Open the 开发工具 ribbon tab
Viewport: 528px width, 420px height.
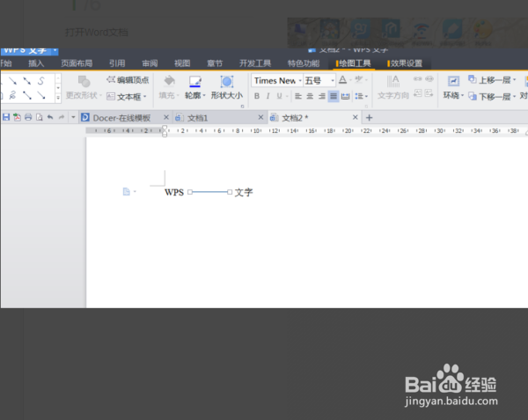255,63
